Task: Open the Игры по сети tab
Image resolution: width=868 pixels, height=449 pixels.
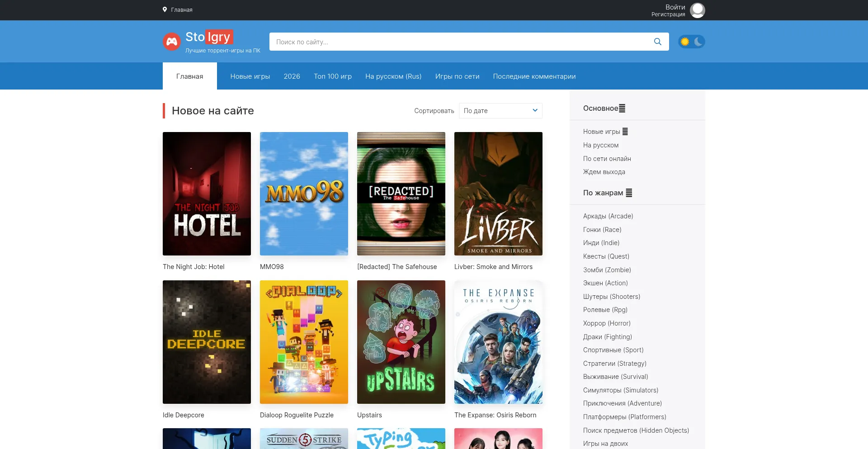Action: coord(457,76)
